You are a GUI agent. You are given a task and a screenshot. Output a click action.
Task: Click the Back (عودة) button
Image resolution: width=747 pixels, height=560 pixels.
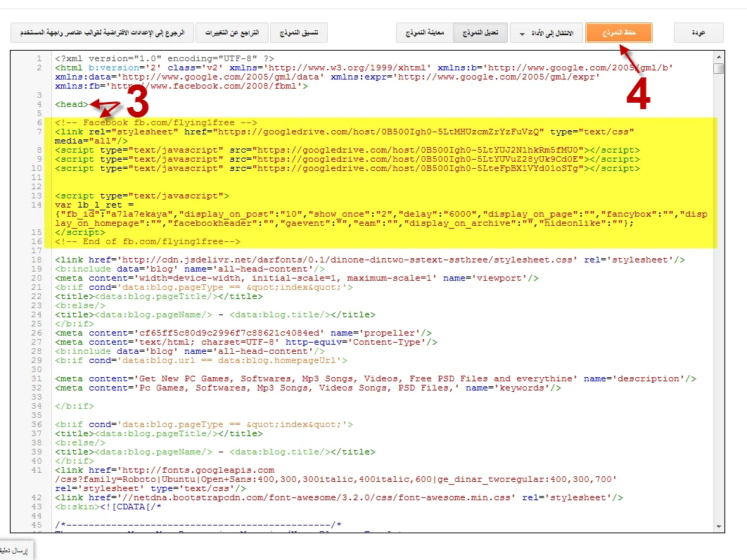[698, 33]
